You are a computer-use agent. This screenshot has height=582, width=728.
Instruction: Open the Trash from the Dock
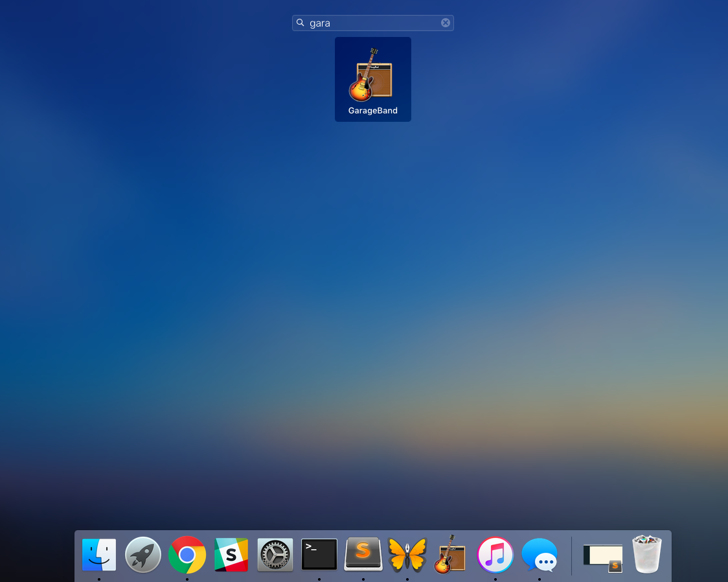(647, 554)
